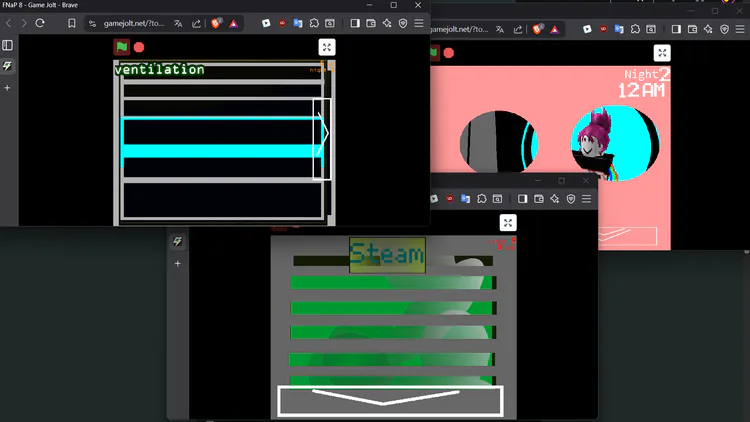Enter fullscreen on ventilation game

(327, 47)
